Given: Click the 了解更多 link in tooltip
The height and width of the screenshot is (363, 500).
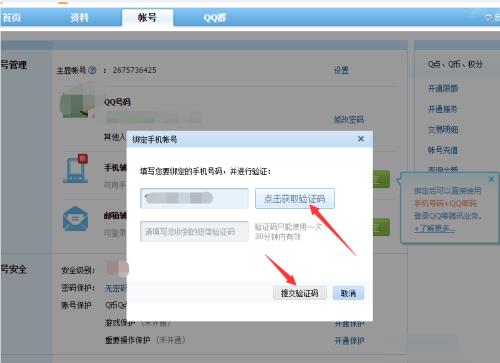Looking at the screenshot, I should [x=435, y=229].
